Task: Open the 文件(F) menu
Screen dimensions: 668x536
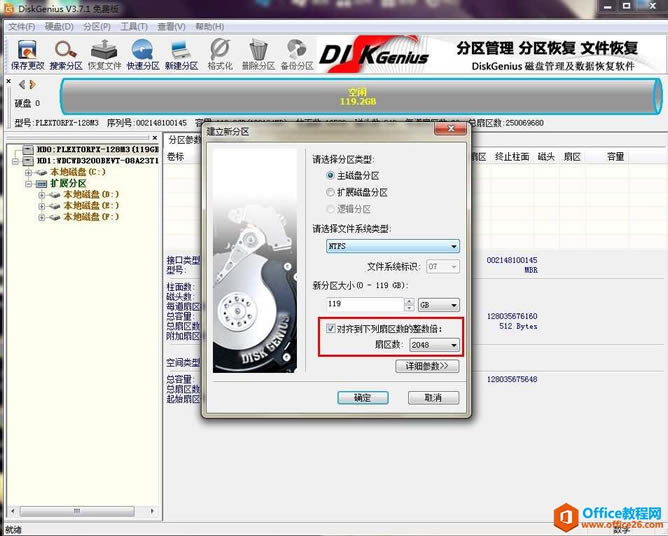Action: (22, 27)
